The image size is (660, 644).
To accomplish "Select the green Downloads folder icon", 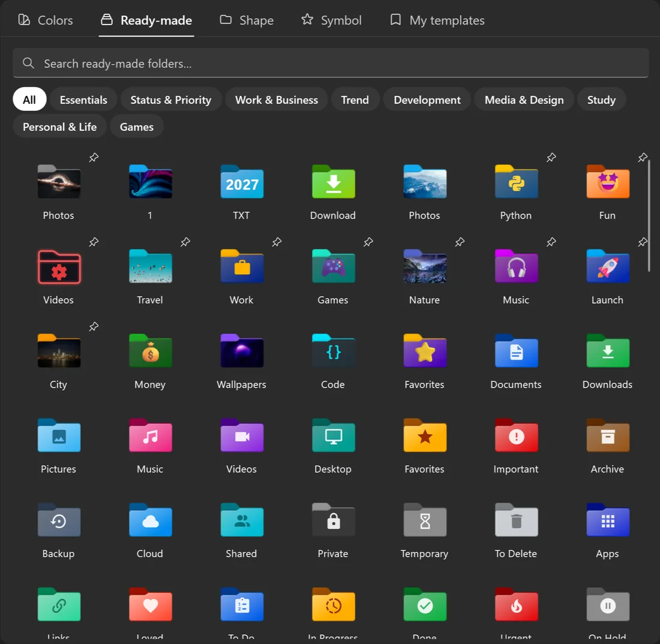I will point(607,352).
